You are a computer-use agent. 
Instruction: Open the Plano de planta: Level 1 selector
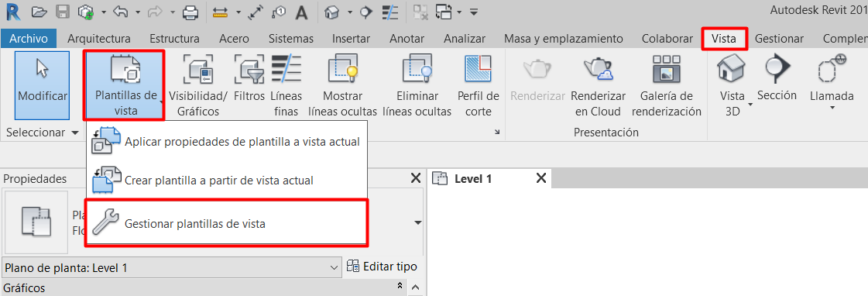click(x=172, y=268)
